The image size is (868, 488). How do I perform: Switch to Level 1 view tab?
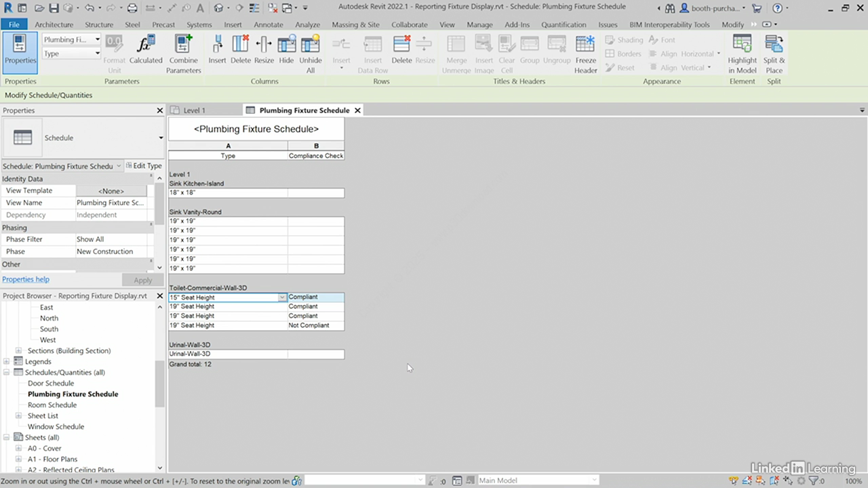(x=194, y=110)
